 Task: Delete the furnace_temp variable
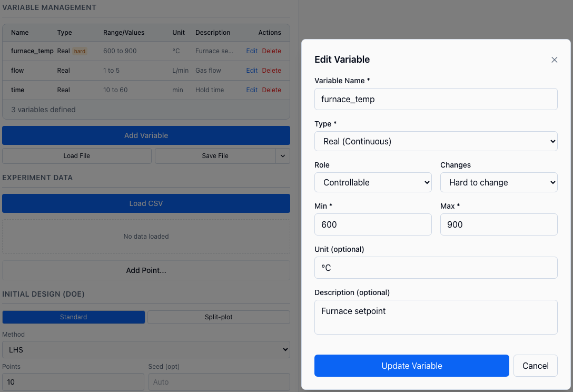[x=272, y=51]
